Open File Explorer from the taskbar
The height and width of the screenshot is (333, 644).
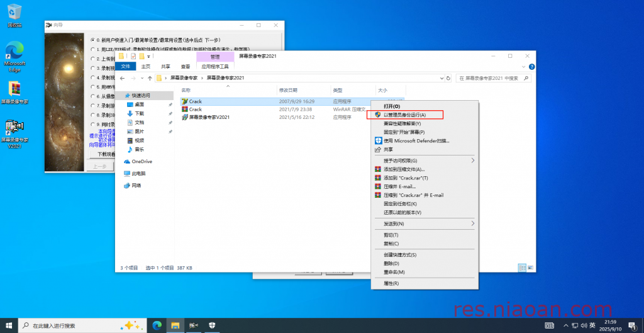click(175, 325)
